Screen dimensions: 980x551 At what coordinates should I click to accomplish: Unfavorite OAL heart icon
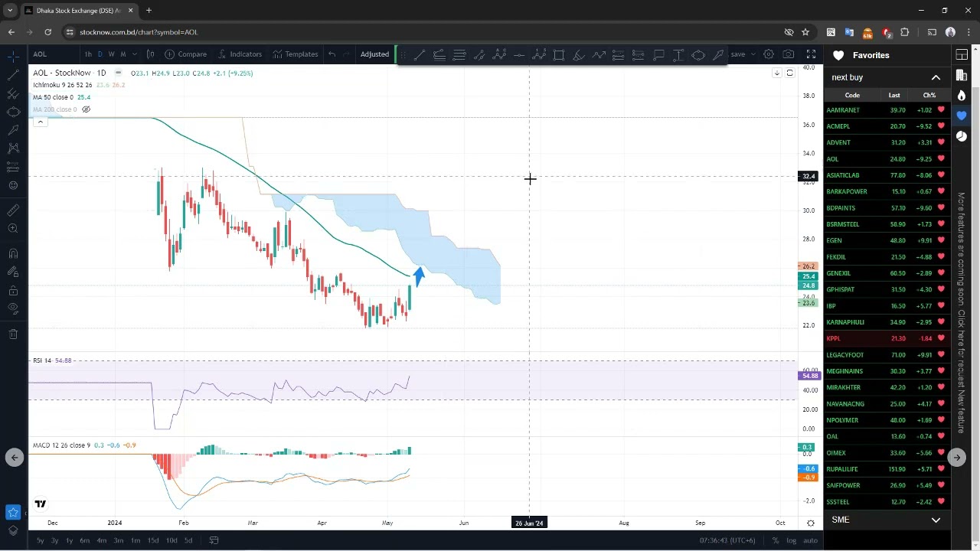pyautogui.click(x=941, y=436)
